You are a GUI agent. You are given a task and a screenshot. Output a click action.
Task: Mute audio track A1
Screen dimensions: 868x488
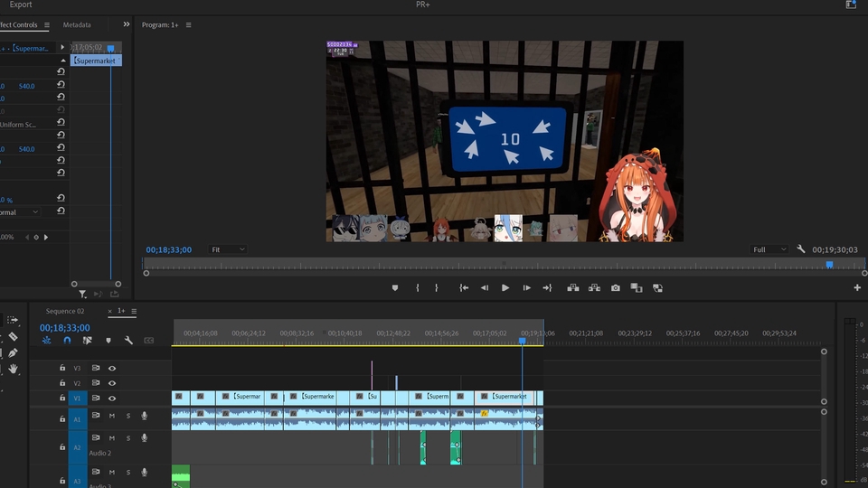[x=112, y=416]
